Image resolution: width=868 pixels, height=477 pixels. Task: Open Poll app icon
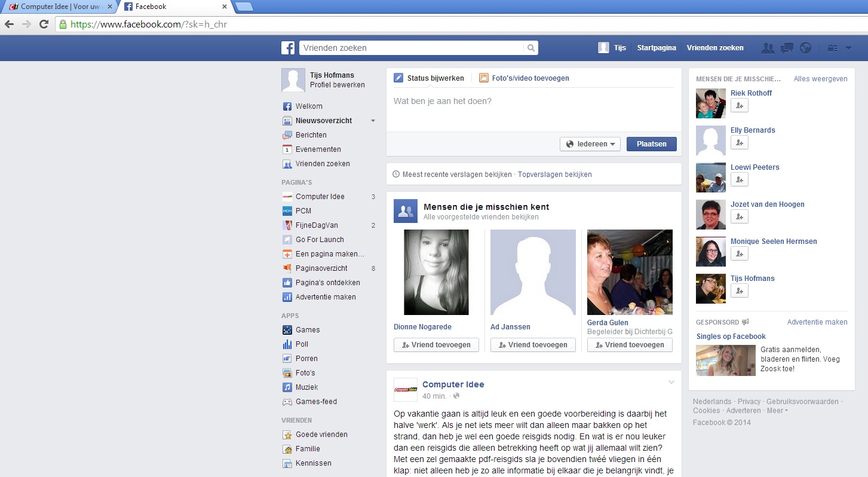(287, 344)
